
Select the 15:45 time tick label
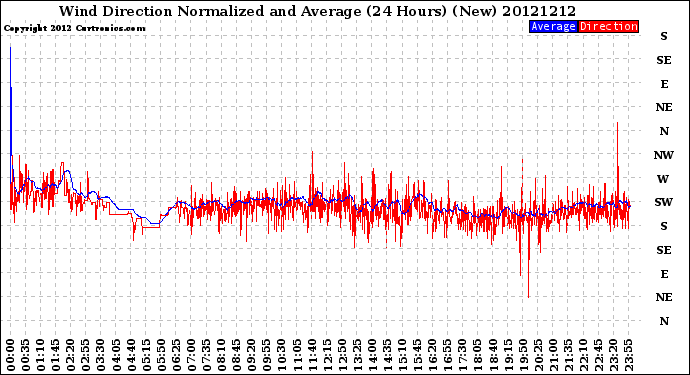click(418, 355)
